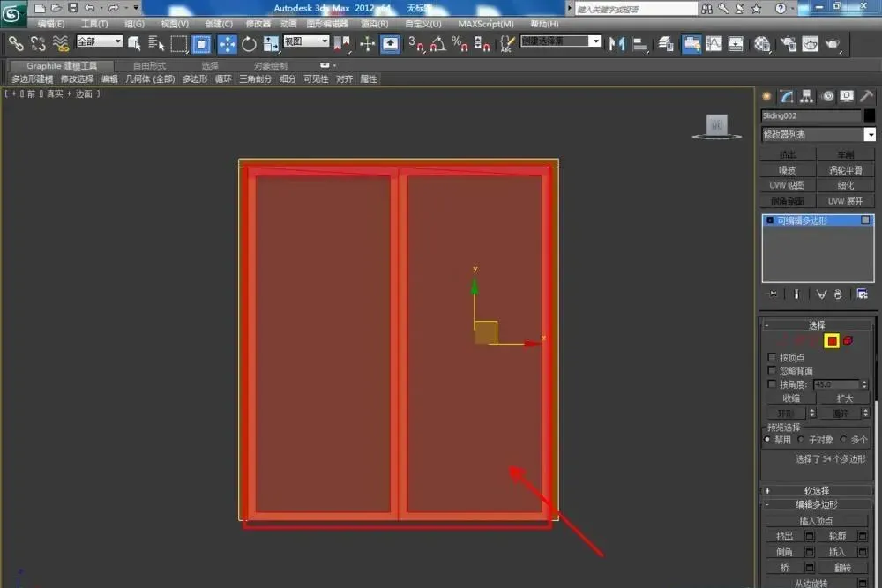Open the 自由形式 ribbon tab

coord(150,66)
